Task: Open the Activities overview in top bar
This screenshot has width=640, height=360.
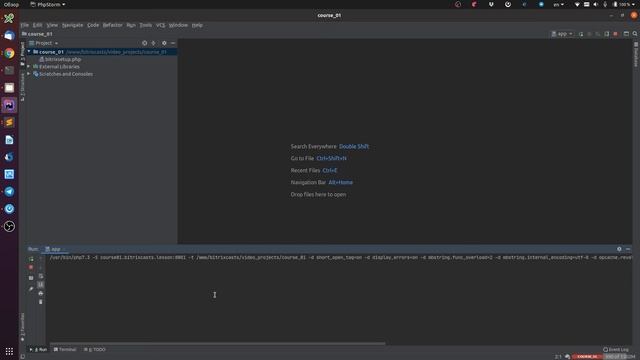Action: point(11,4)
